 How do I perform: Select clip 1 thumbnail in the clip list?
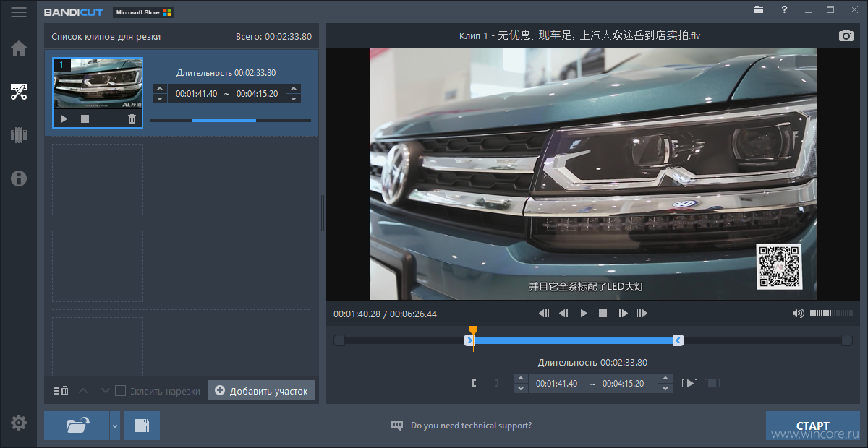click(x=98, y=83)
